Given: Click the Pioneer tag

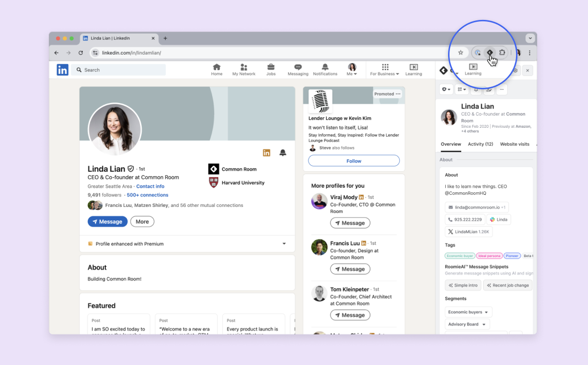Looking at the screenshot, I should click(512, 256).
